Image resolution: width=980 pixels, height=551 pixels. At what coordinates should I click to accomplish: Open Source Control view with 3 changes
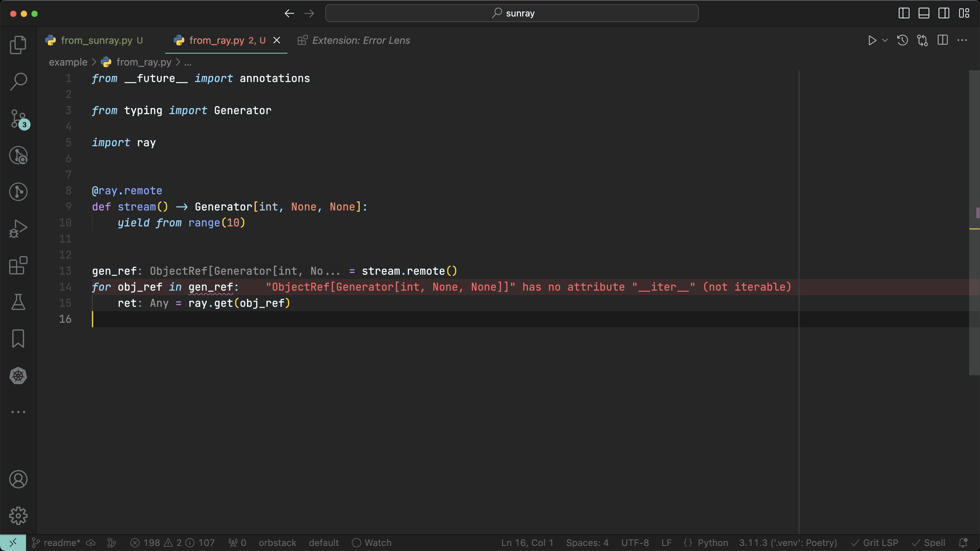18,119
